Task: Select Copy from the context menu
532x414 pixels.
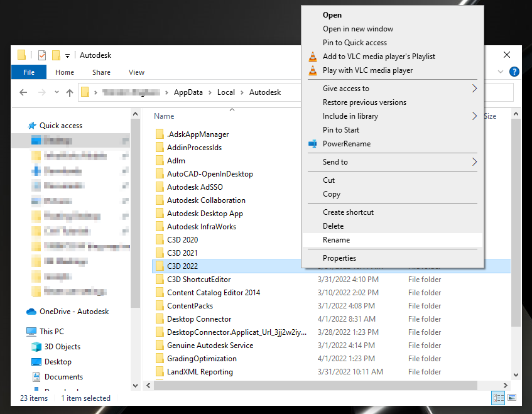Action: (x=332, y=194)
